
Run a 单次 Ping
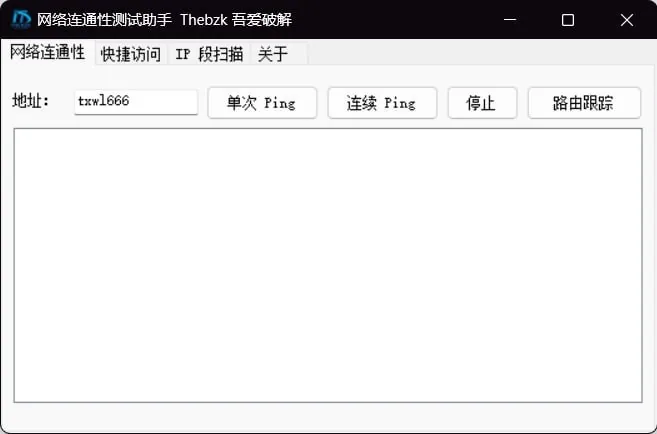click(262, 103)
